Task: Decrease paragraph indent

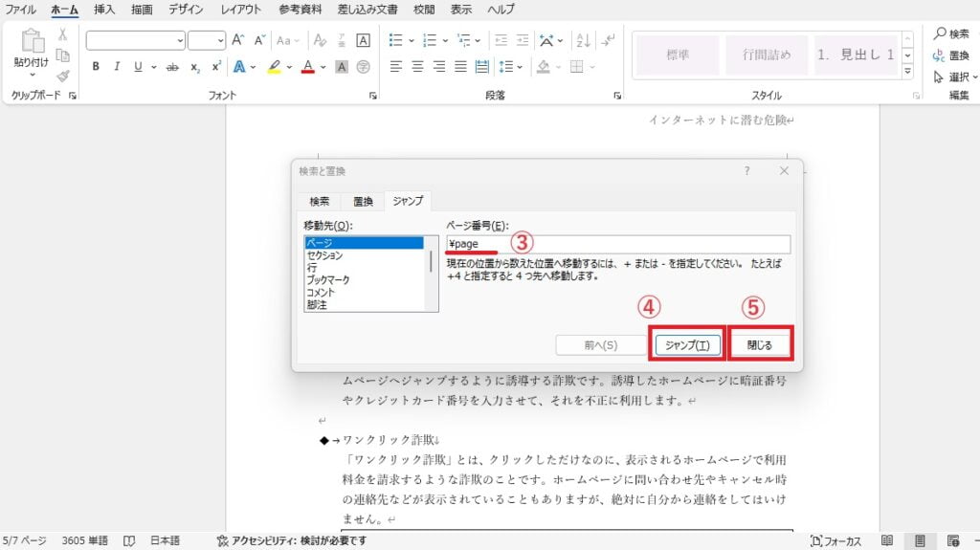Action: tap(501, 40)
